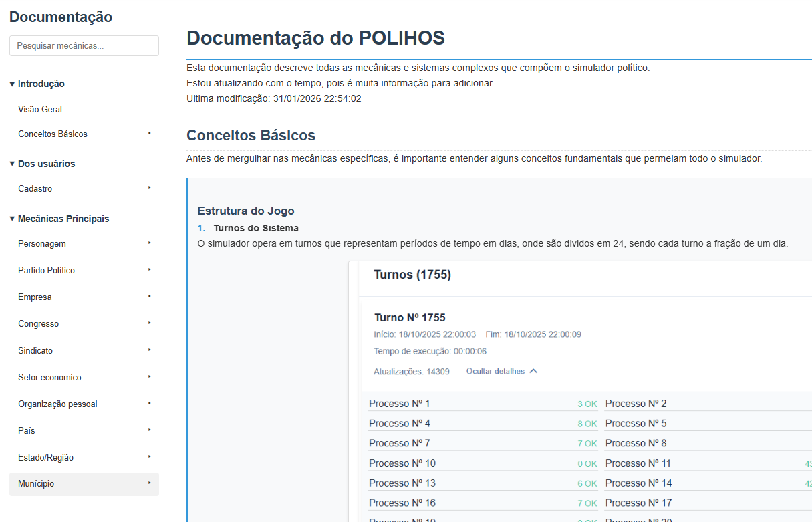Select Processo Nº 1 in the Turnos panel
The height and width of the screenshot is (522, 812).
(x=399, y=403)
